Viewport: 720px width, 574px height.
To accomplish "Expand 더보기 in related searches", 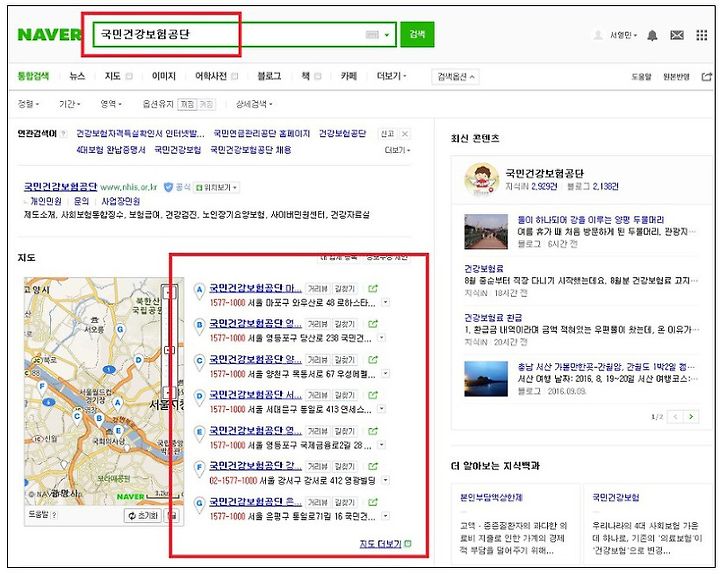I will click(397, 150).
